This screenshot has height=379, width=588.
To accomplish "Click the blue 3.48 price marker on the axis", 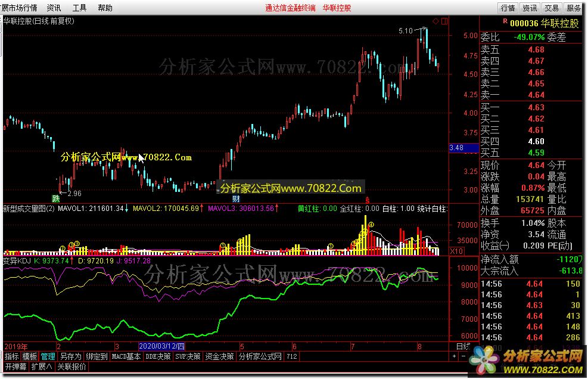I will click(464, 148).
